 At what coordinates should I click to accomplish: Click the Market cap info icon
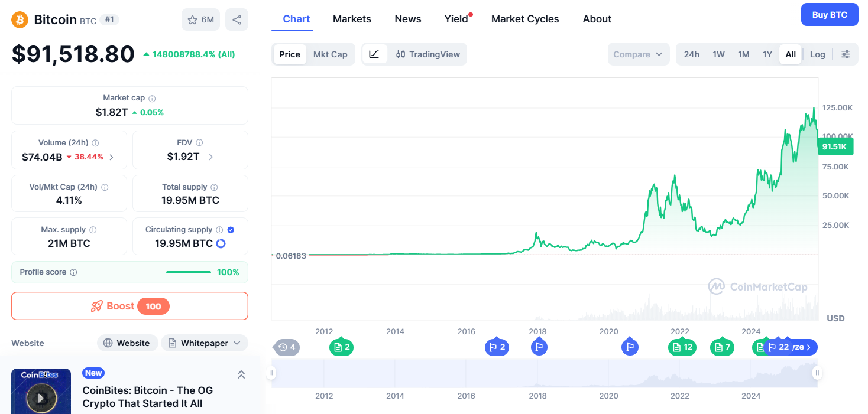[x=152, y=99]
